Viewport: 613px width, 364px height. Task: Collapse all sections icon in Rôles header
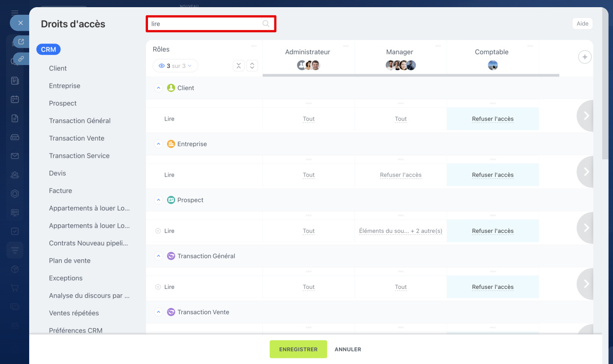tap(238, 66)
